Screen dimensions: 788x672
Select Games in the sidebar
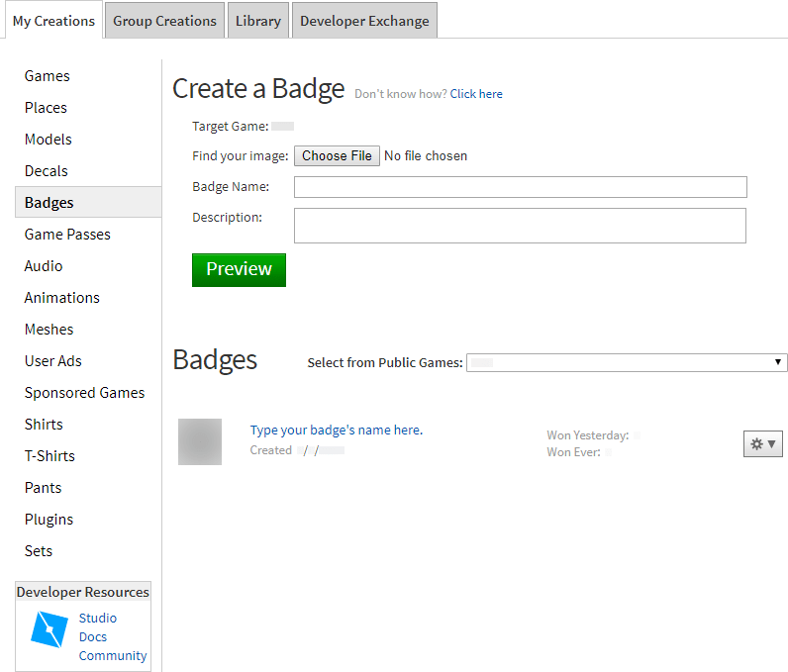(48, 76)
